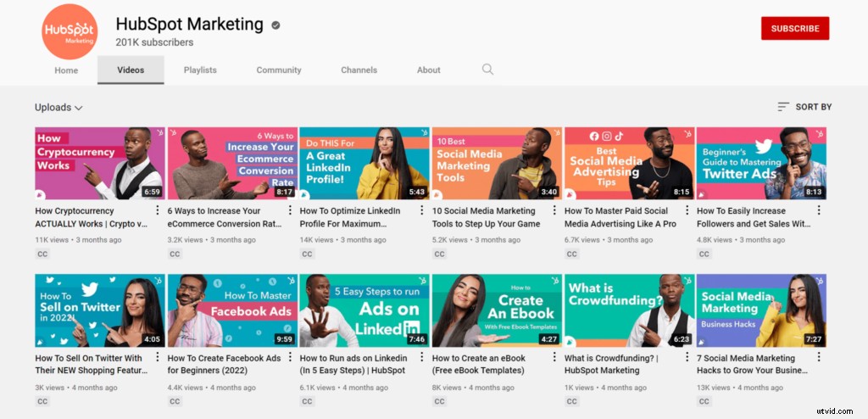Viewport: 868px width, 419px height.
Task: Click CC badge under How Cryptocurrency ACTUALLY Works
Action: (x=42, y=254)
